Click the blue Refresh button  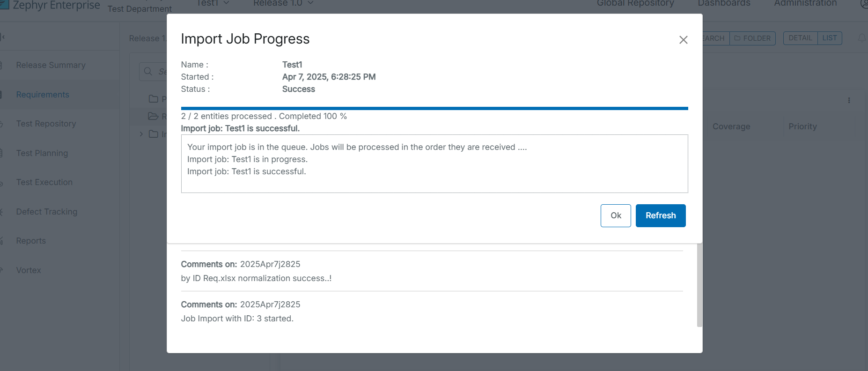(x=660, y=215)
